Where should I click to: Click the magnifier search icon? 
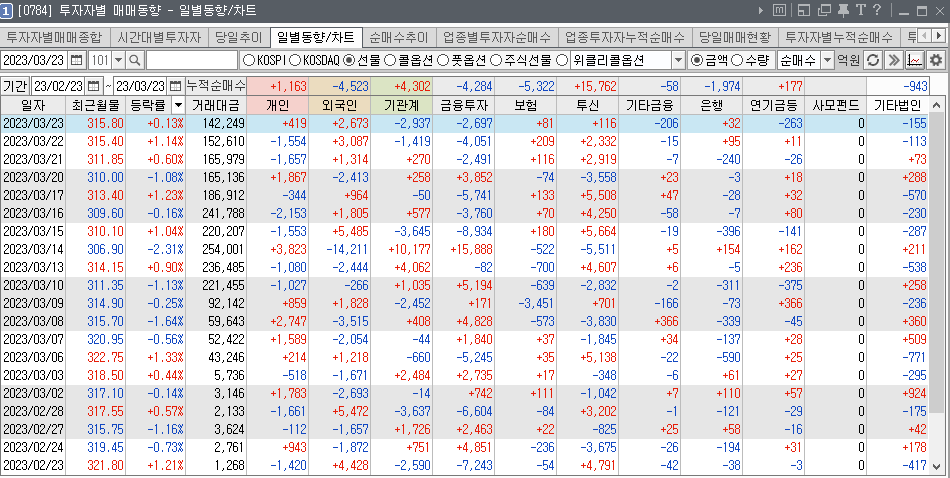click(136, 60)
